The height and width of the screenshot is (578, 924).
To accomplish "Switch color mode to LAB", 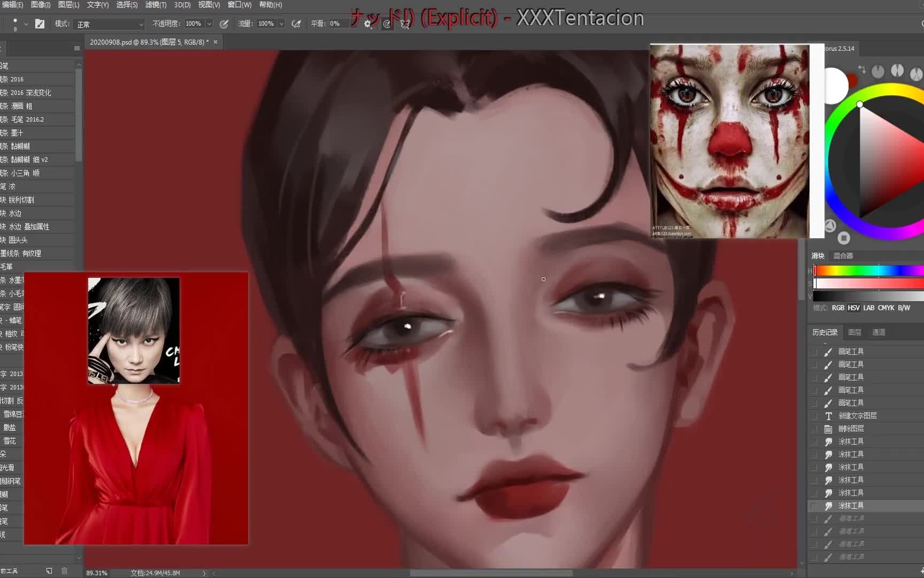I will point(869,308).
